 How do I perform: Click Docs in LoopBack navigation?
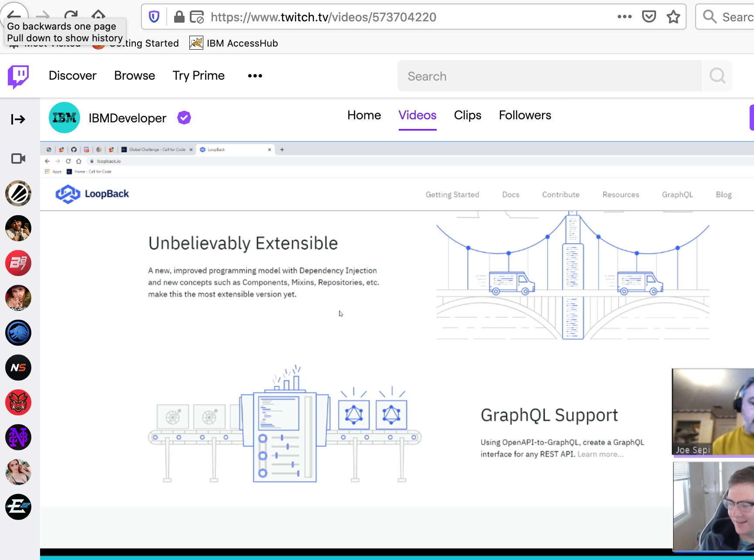[x=511, y=195]
